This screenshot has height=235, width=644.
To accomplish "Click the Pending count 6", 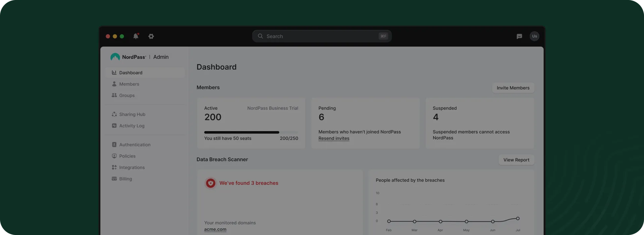I will (321, 117).
